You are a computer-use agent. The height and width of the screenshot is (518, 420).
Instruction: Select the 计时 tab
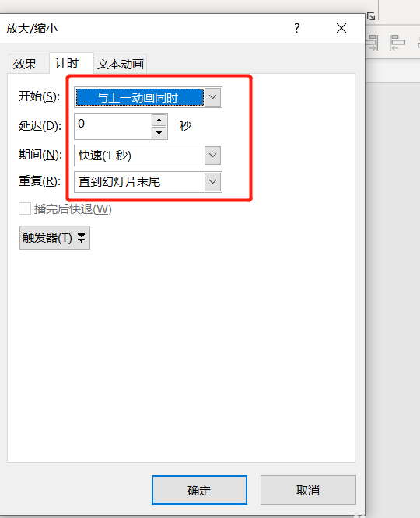[67, 63]
